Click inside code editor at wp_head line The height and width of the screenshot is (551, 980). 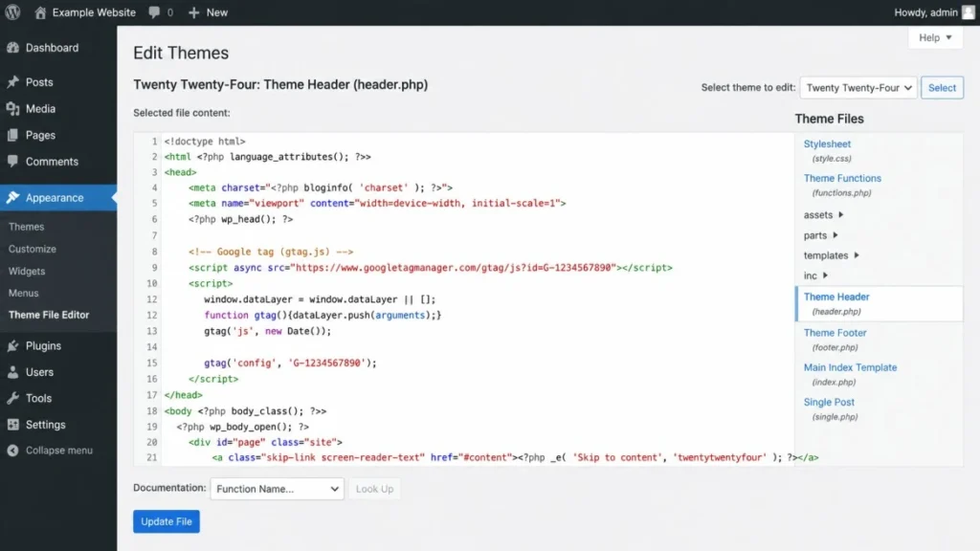[240, 219]
